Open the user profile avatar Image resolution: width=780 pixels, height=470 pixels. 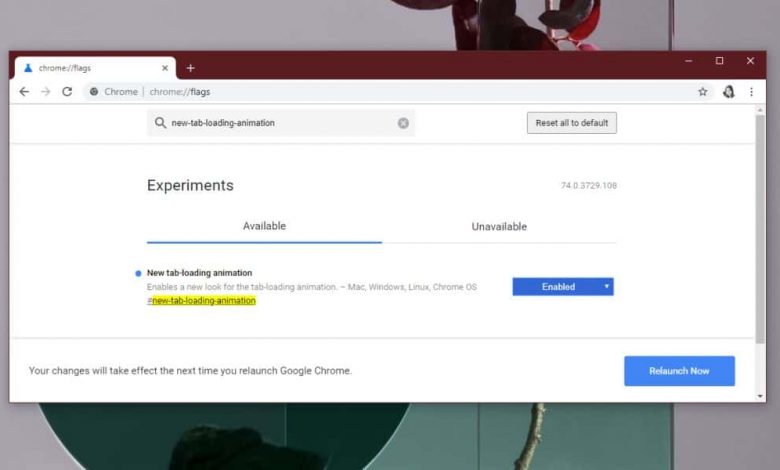729,92
